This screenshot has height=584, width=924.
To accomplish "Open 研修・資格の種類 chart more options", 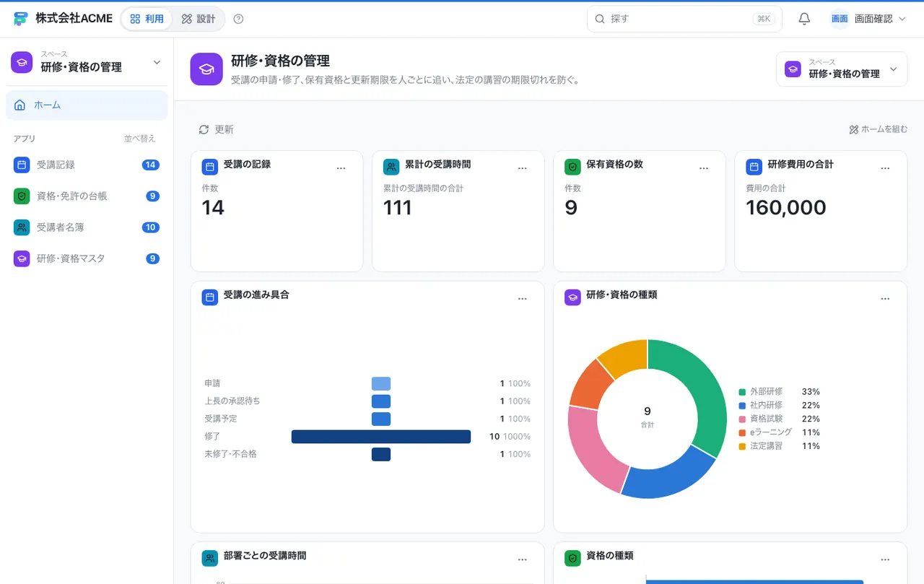I will 885,299.
